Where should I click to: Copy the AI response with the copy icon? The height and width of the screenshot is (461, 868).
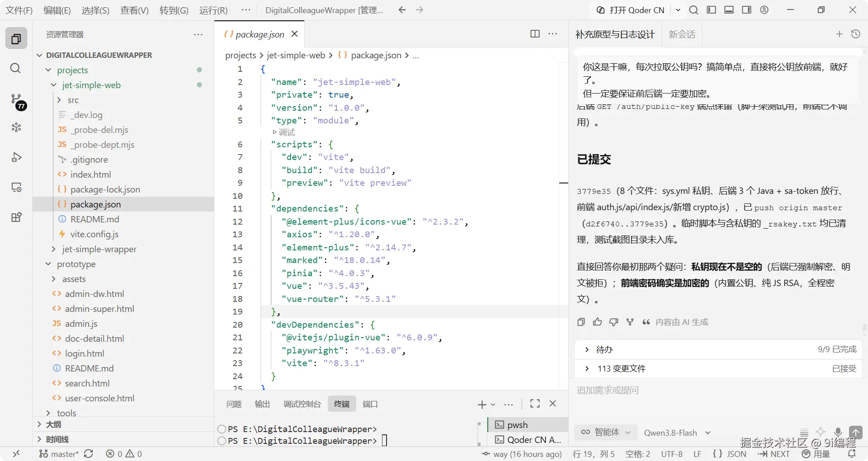click(x=581, y=322)
